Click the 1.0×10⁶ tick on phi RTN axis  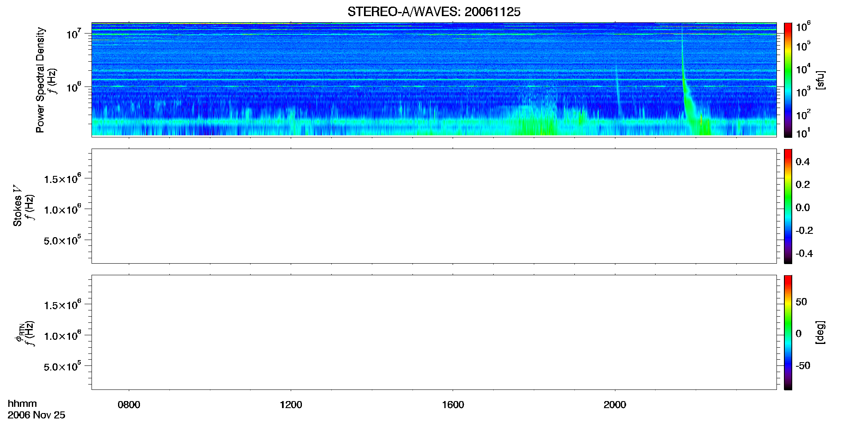tap(63, 335)
